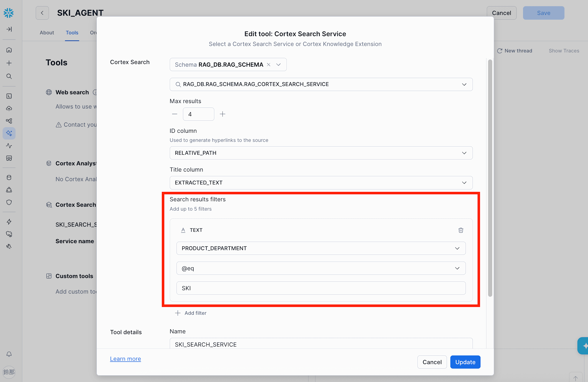Decrease Max results with minus stepper
588x382 pixels.
point(175,114)
